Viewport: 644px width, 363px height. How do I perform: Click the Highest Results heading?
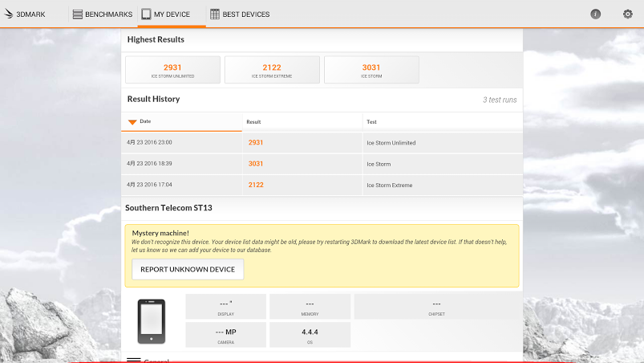pyautogui.click(x=156, y=39)
